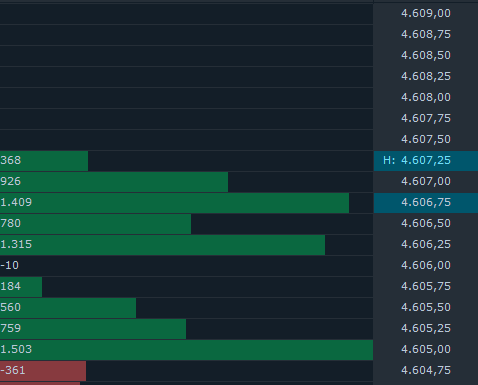Screen dimensions: 478x385
Task: Click price level 4.608,75
Action: pos(426,35)
